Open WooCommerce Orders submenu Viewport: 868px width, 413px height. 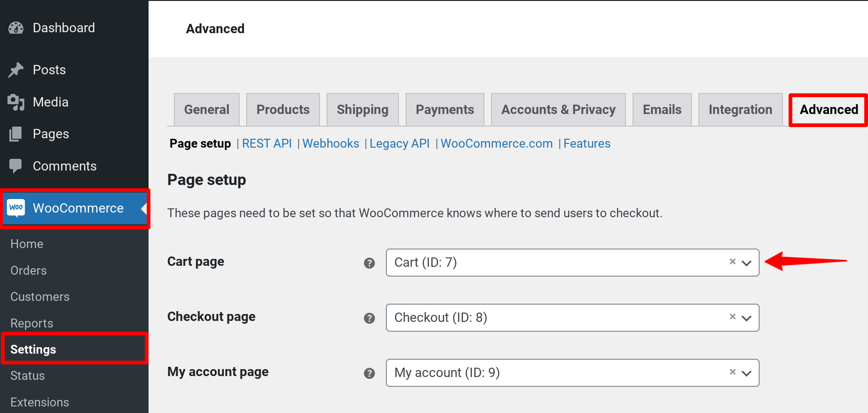coord(28,271)
